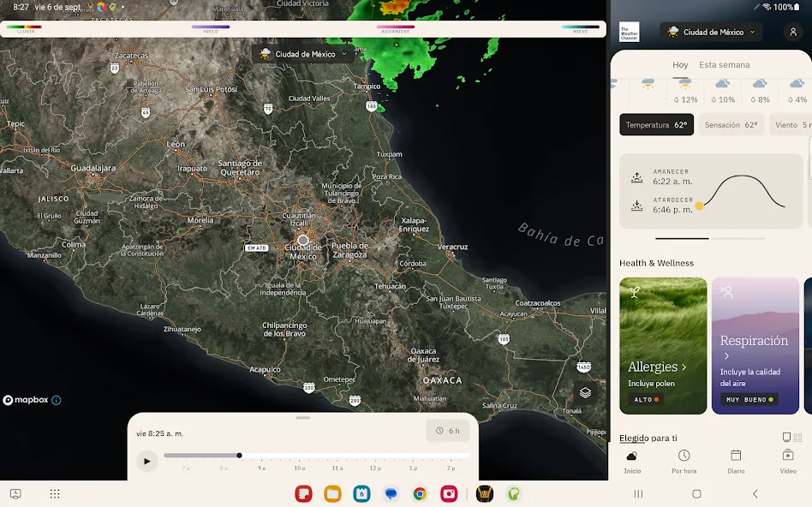
Task: Click the Acapulco map label
Action: (x=265, y=369)
